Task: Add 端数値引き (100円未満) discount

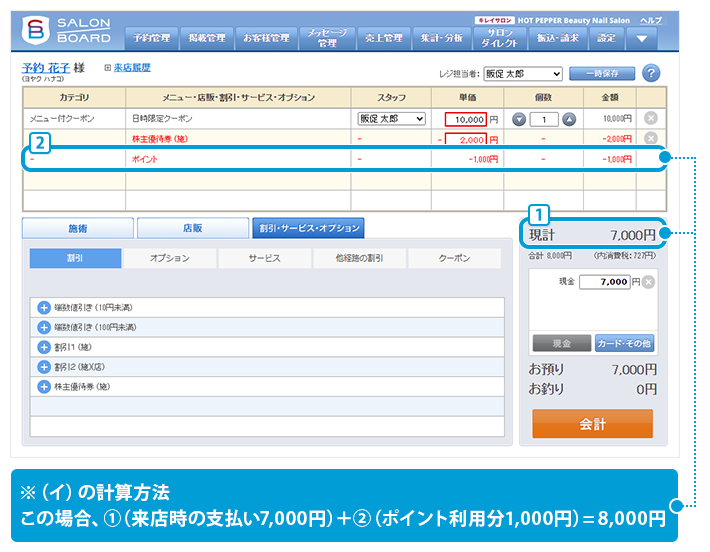Action: pyautogui.click(x=44, y=327)
